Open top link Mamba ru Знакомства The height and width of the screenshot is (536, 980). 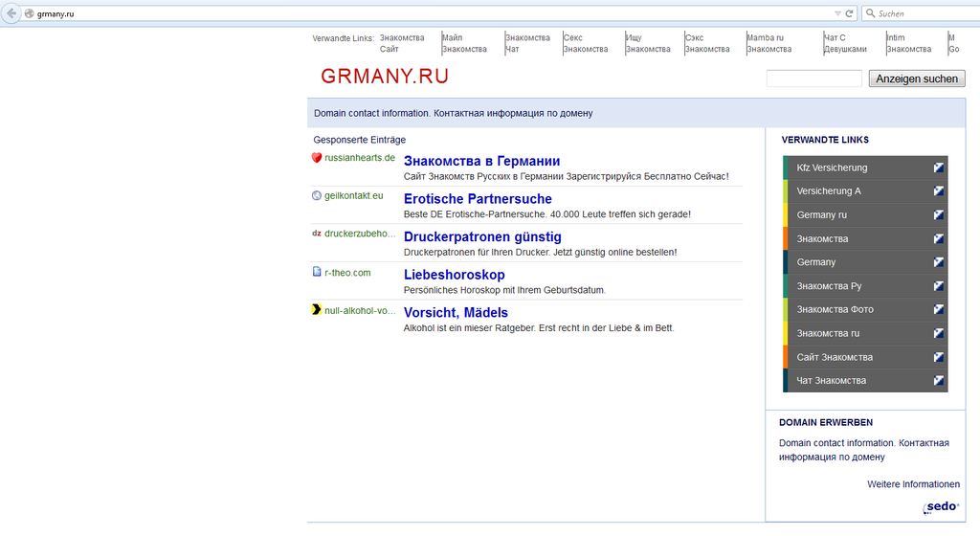[x=769, y=43]
